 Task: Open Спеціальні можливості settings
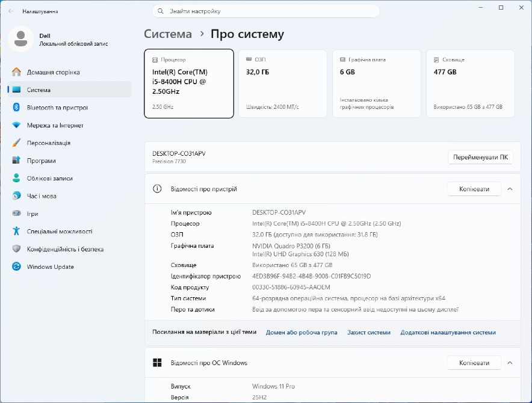pos(70,231)
